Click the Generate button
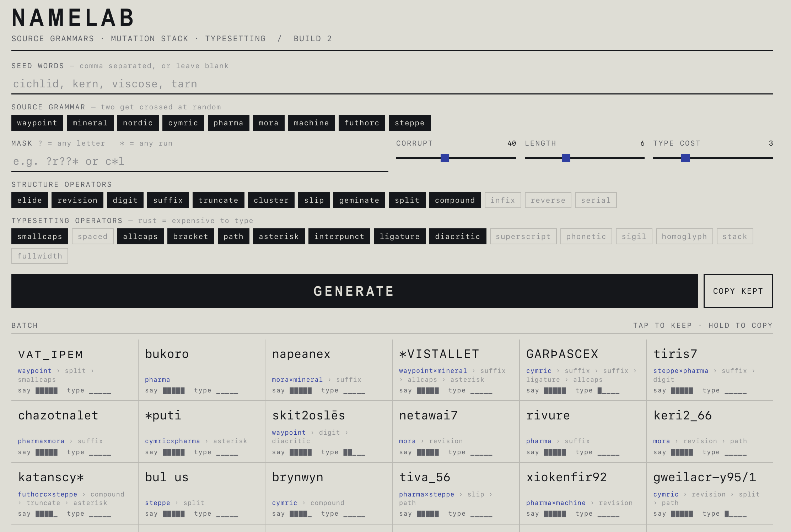 (355, 291)
